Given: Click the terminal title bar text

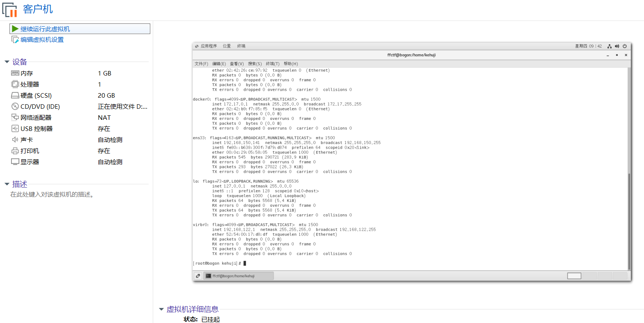Looking at the screenshot, I should tap(411, 55).
